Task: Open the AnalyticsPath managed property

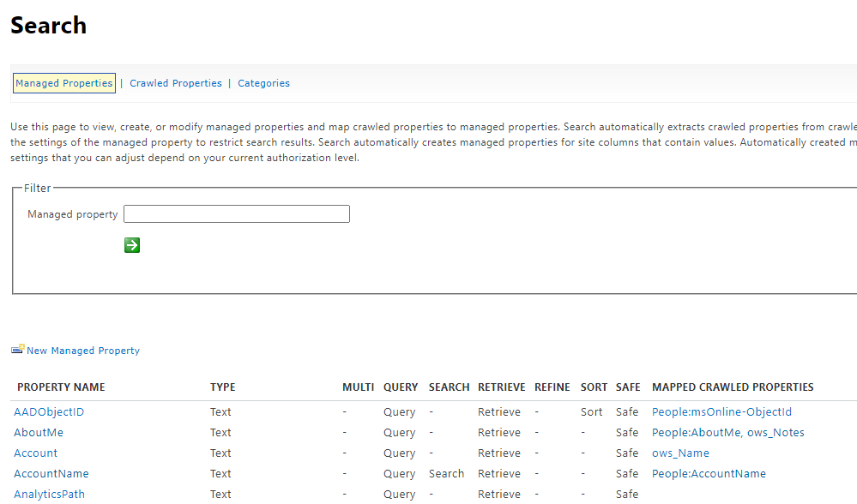Action: point(49,494)
